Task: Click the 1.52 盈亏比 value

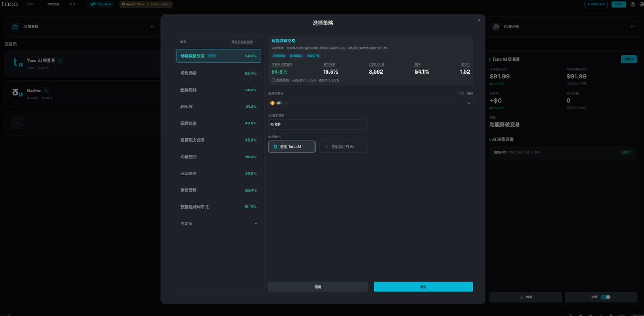Action: (x=465, y=71)
